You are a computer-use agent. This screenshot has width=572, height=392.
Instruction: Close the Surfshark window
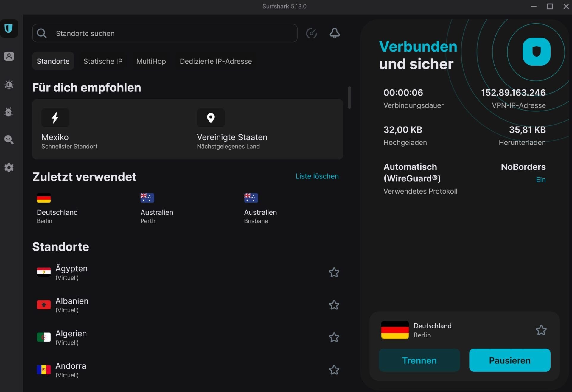coord(566,6)
